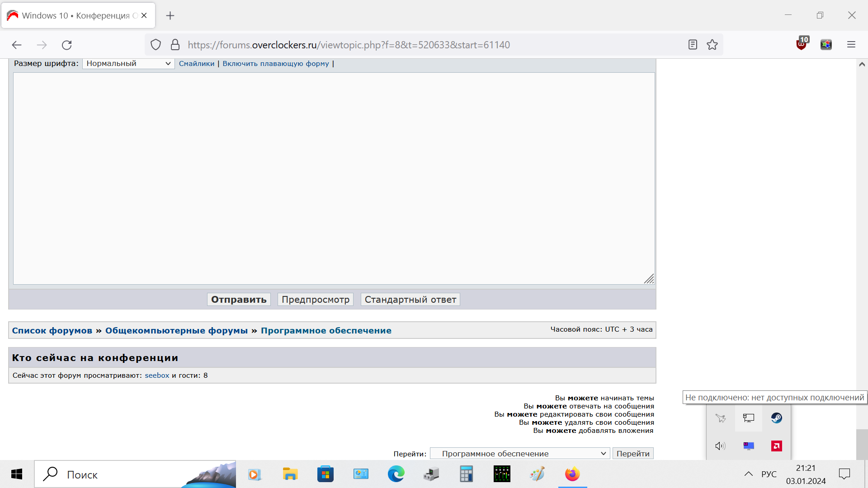Bookmark this page with star icon
This screenshot has height=488, width=868.
712,45
